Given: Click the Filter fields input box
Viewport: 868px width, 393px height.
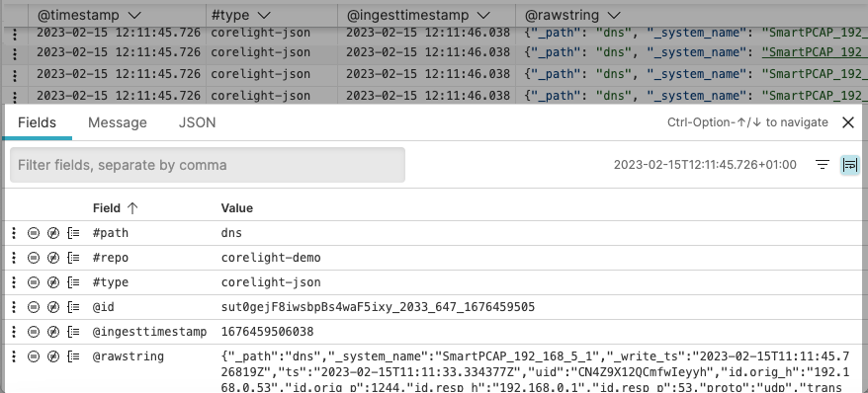Looking at the screenshot, I should pyautogui.click(x=208, y=165).
